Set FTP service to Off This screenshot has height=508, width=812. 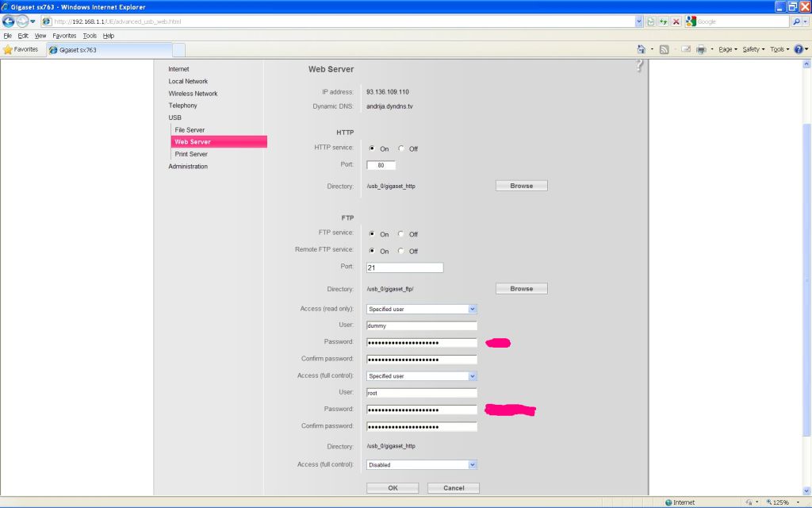click(x=400, y=234)
